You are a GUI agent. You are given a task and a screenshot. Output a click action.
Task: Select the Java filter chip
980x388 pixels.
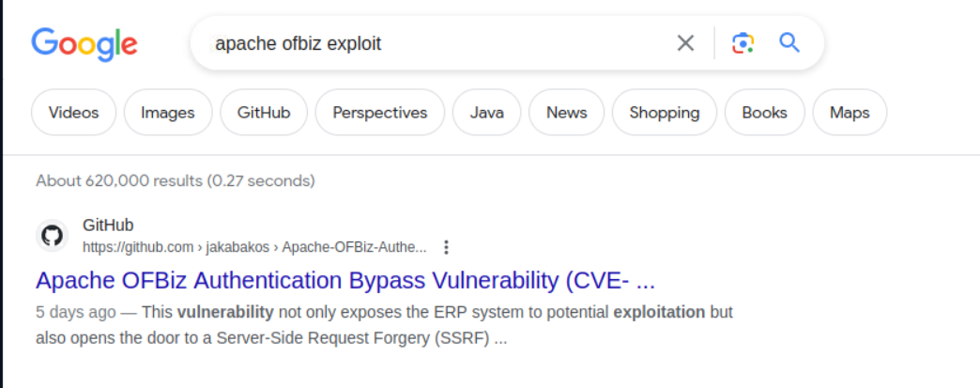[486, 113]
